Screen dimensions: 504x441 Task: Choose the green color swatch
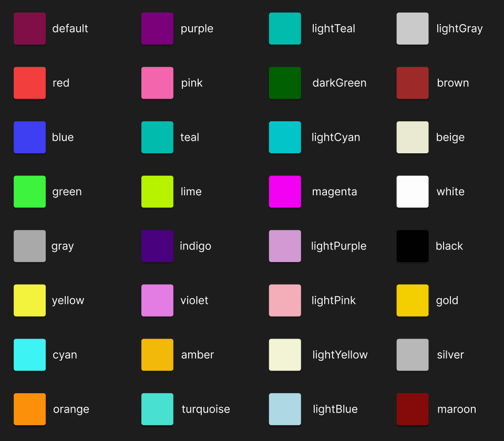(29, 192)
